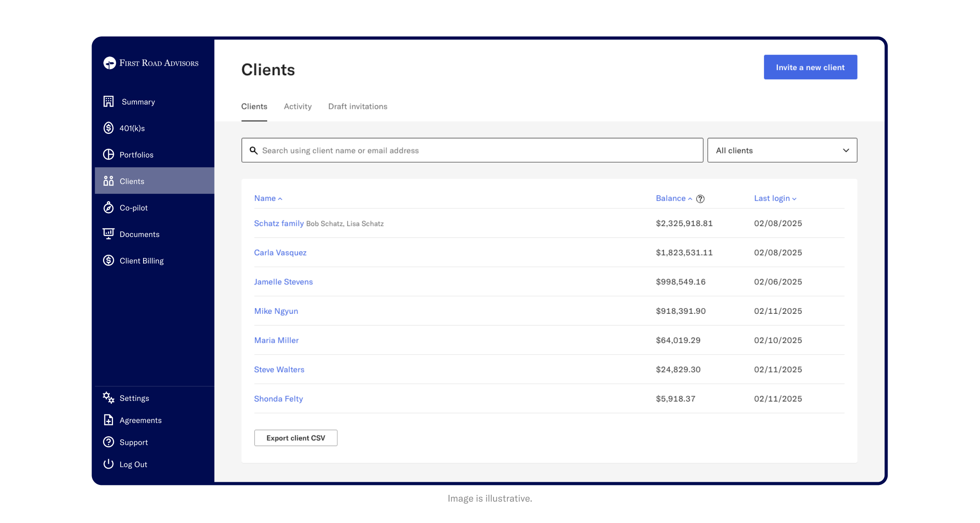Click balance $24,829.30
Screen dimensions: 980x523
[678, 370]
